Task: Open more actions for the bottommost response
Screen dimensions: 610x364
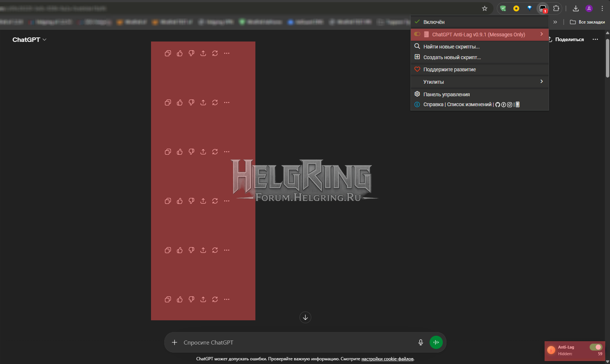Action: [x=227, y=299]
